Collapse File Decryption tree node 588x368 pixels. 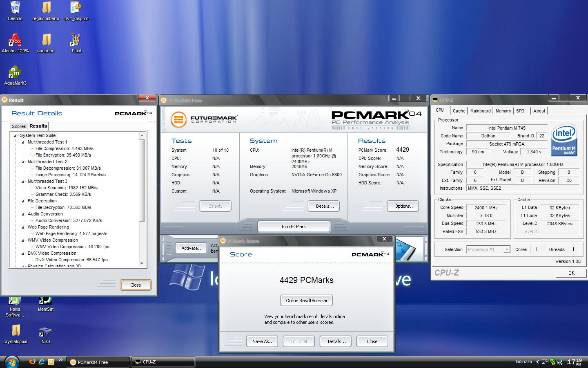pyautogui.click(x=23, y=201)
